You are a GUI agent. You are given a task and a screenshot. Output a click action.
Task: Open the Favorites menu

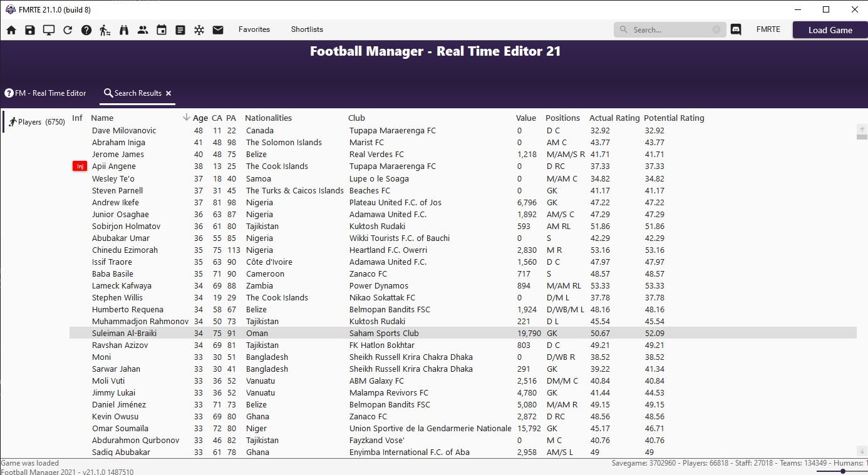click(254, 29)
